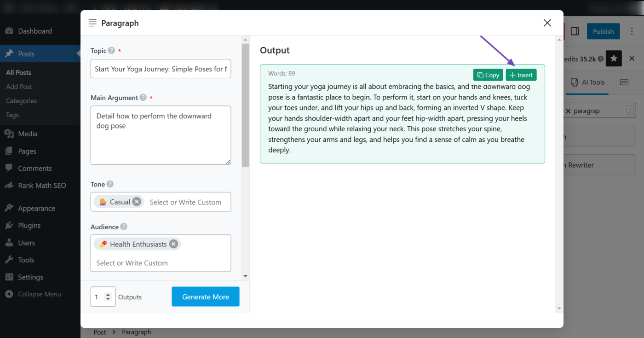Click the help icon beside Main Argument

(x=143, y=98)
